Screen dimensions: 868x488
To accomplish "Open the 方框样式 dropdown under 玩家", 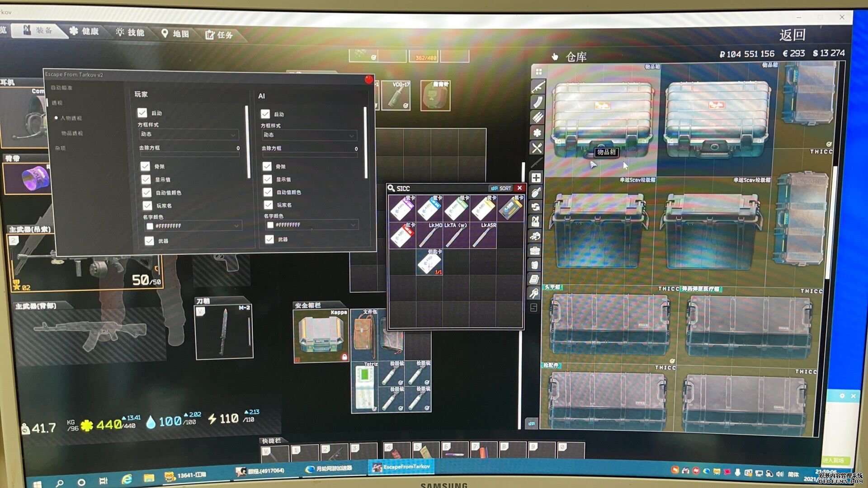I will [189, 134].
